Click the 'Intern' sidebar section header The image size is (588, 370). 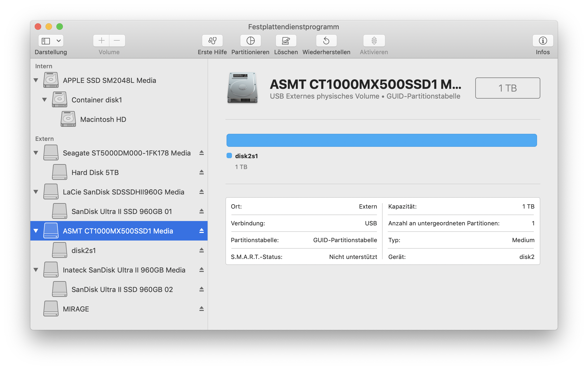pyautogui.click(x=44, y=66)
